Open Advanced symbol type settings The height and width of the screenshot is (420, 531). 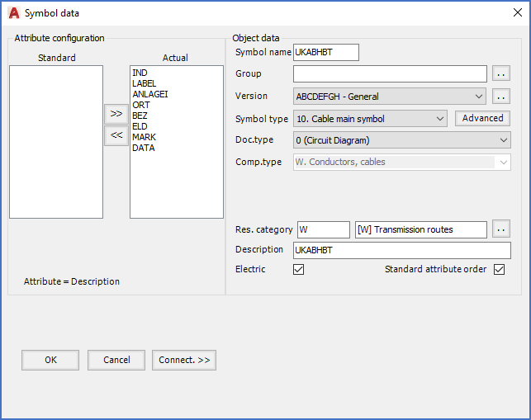click(482, 119)
